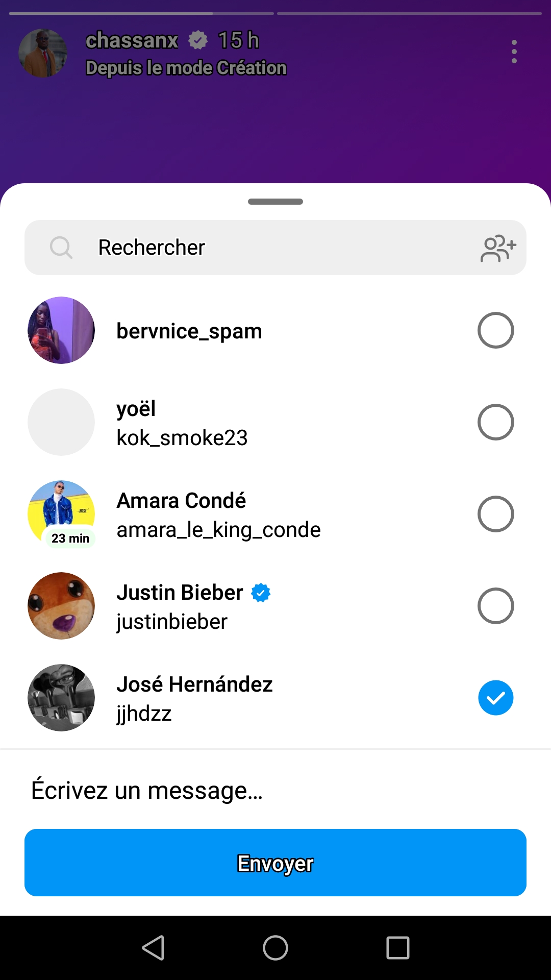Tap chassanx verified badge icon

tap(198, 40)
